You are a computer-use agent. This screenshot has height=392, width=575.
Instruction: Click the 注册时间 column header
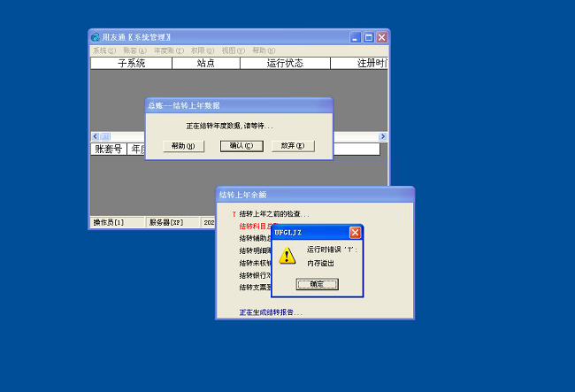tap(359, 63)
